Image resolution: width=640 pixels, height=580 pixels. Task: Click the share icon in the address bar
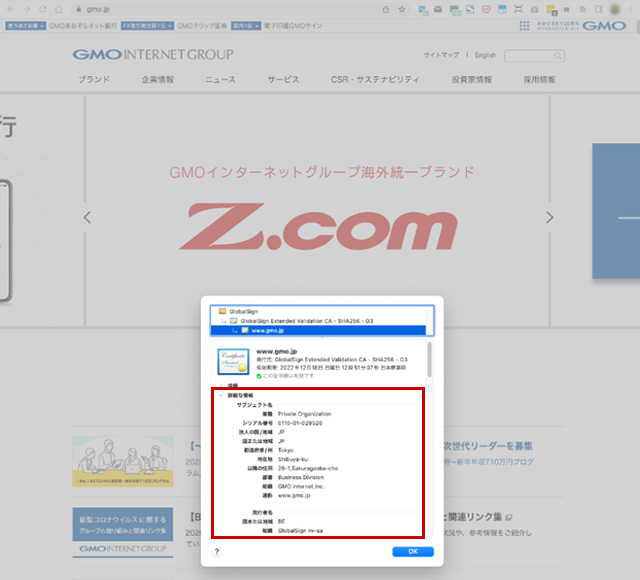385,9
